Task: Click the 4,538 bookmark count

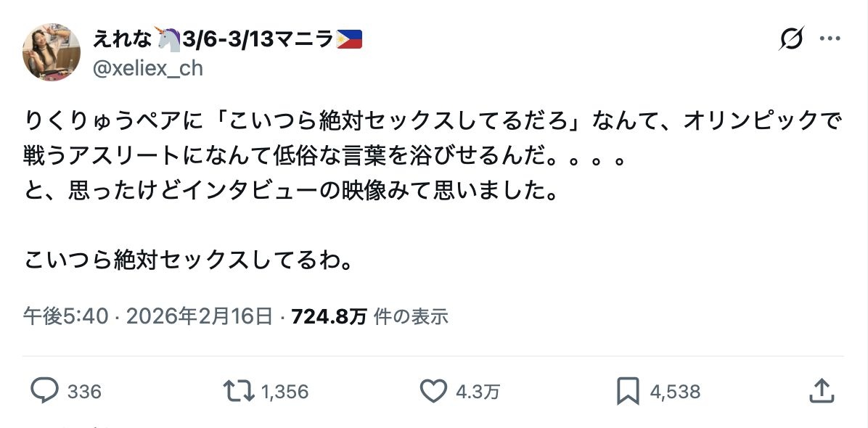Action: point(675,392)
